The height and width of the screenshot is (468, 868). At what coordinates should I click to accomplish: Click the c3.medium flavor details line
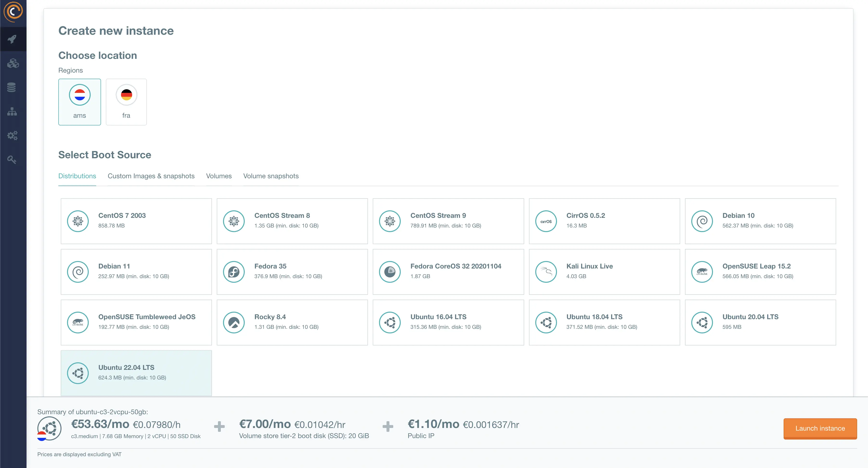[136, 436]
